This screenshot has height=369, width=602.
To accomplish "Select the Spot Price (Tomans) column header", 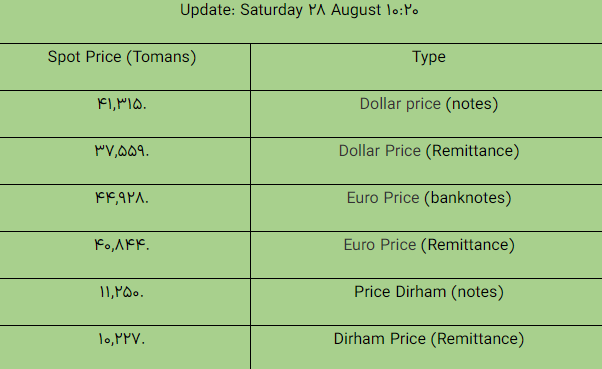I will [x=122, y=57].
